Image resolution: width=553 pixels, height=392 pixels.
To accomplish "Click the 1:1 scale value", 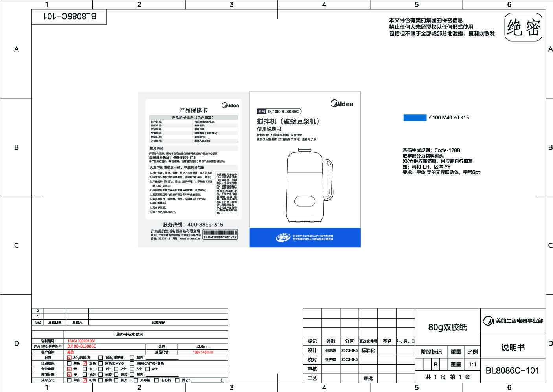I will coord(472,365).
